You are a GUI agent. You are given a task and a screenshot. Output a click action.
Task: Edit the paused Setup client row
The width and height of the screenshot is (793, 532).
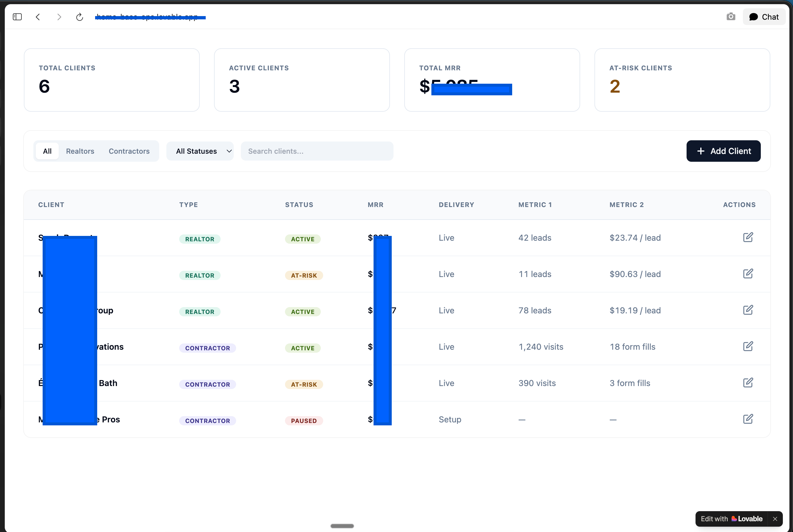coord(748,419)
